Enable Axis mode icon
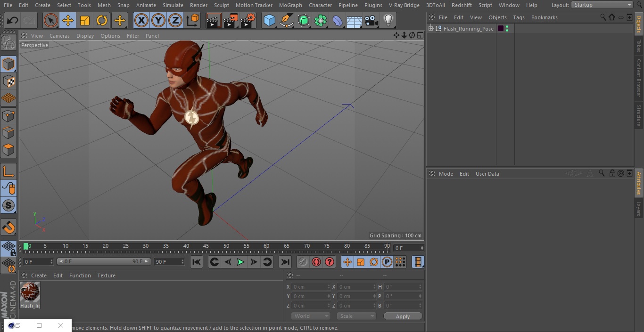This screenshot has height=332, width=644. pyautogui.click(x=8, y=171)
